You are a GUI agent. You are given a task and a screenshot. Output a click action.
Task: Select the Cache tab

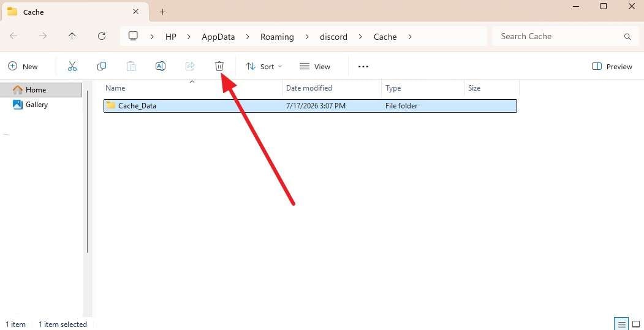point(74,12)
